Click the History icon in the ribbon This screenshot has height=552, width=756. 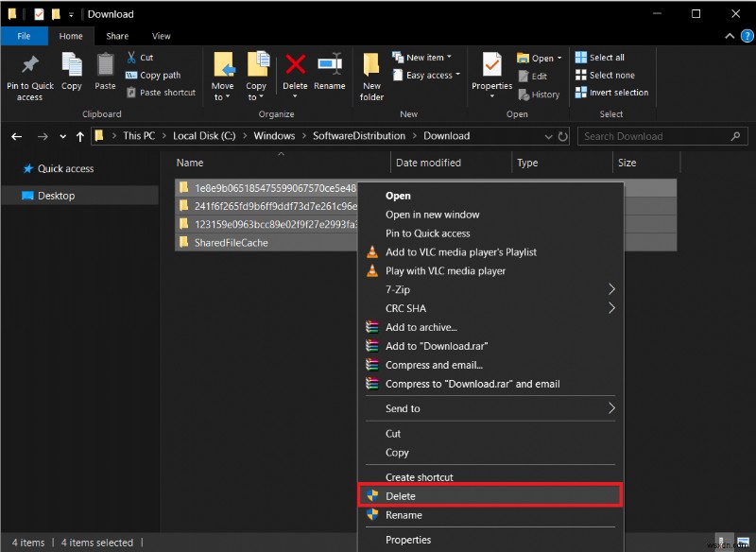(538, 94)
